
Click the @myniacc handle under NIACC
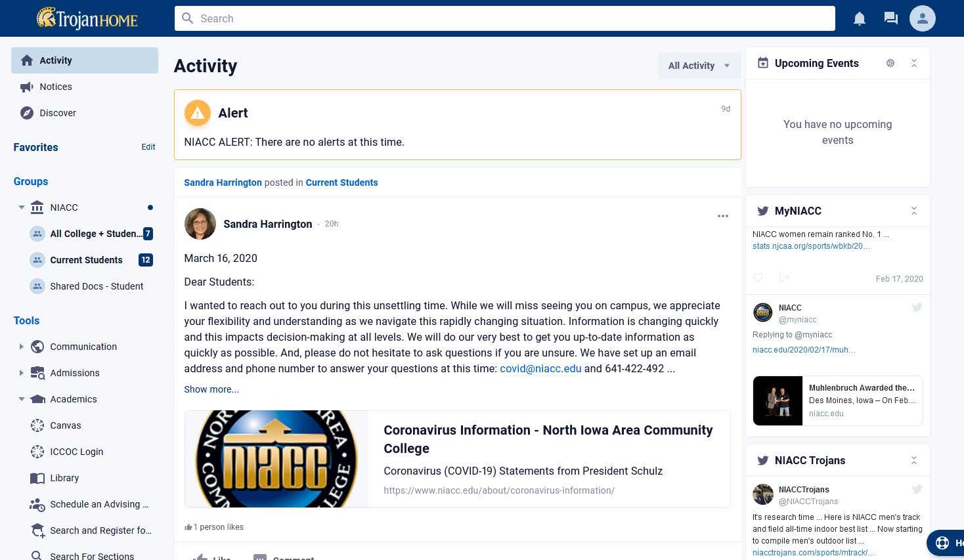click(797, 320)
